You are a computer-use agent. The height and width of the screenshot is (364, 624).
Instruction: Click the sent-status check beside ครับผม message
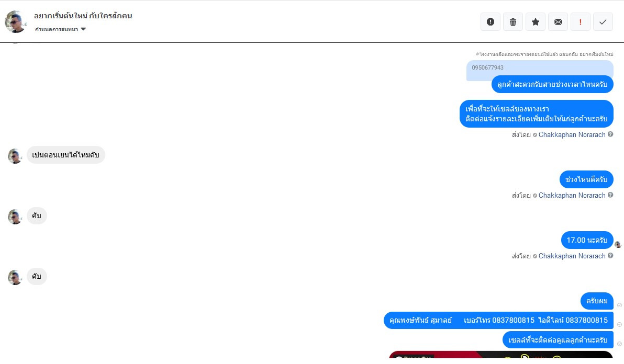point(619,305)
